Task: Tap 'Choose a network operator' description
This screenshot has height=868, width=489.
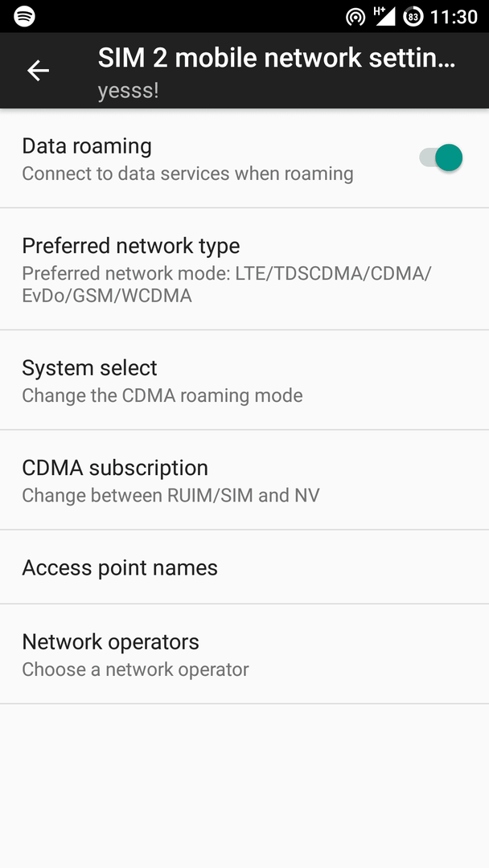Action: tap(135, 669)
